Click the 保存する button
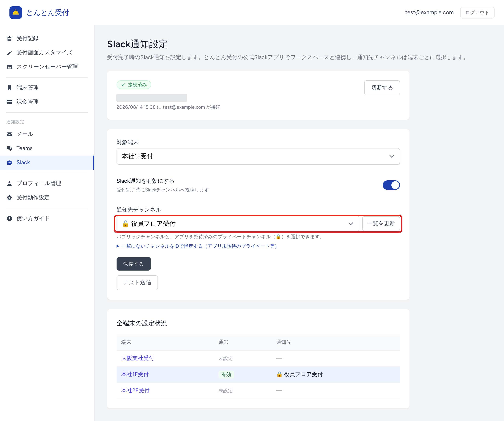Viewport: 504px width, 421px height. tap(133, 264)
